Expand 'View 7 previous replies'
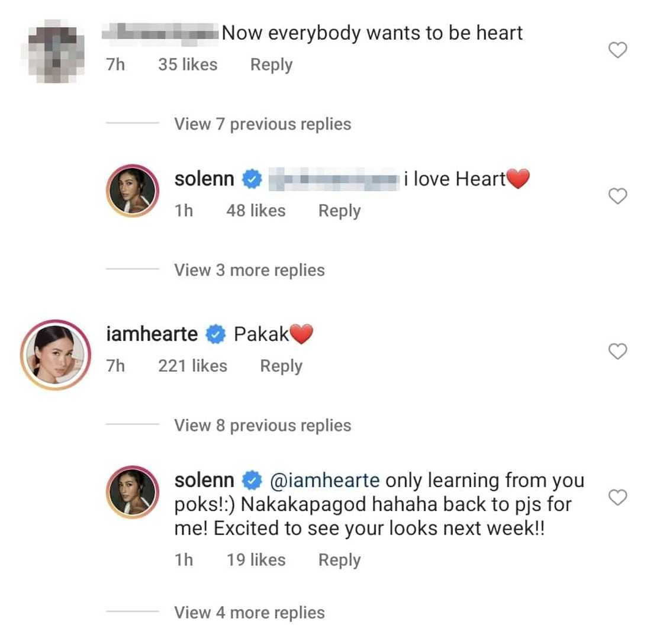663x644 pixels. pos(262,124)
